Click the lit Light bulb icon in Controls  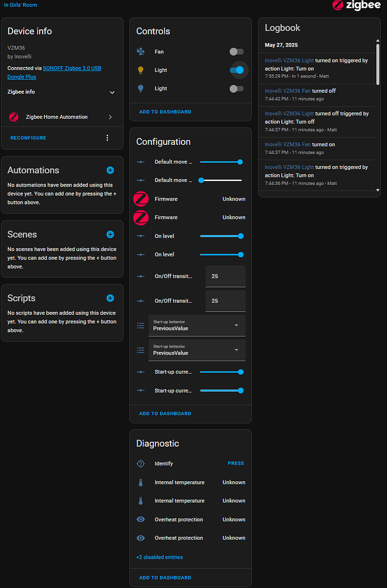(140, 70)
